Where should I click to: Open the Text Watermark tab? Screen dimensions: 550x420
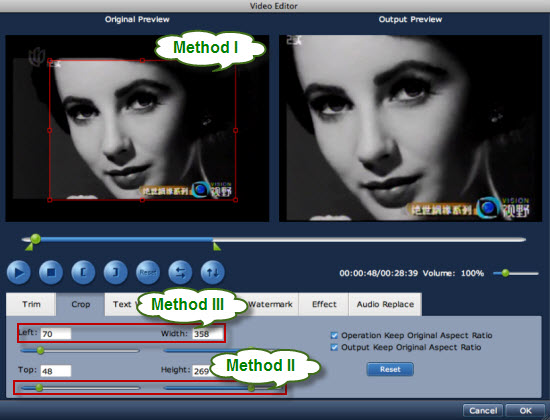point(122,304)
